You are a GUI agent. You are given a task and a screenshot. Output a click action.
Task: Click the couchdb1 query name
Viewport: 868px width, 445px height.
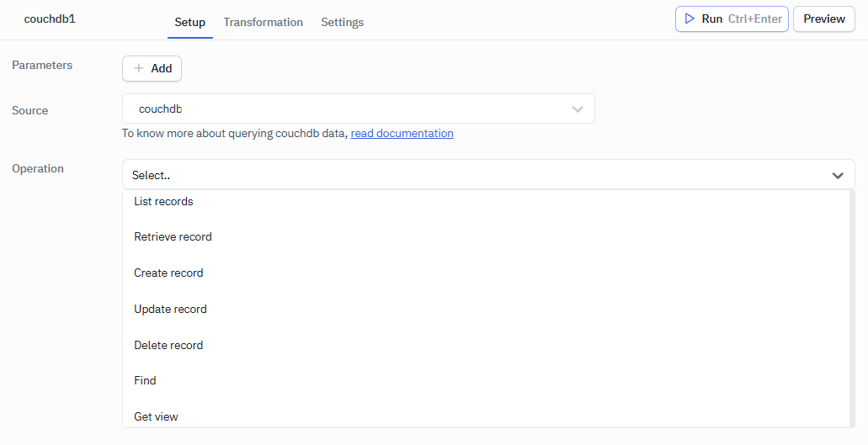click(50, 19)
